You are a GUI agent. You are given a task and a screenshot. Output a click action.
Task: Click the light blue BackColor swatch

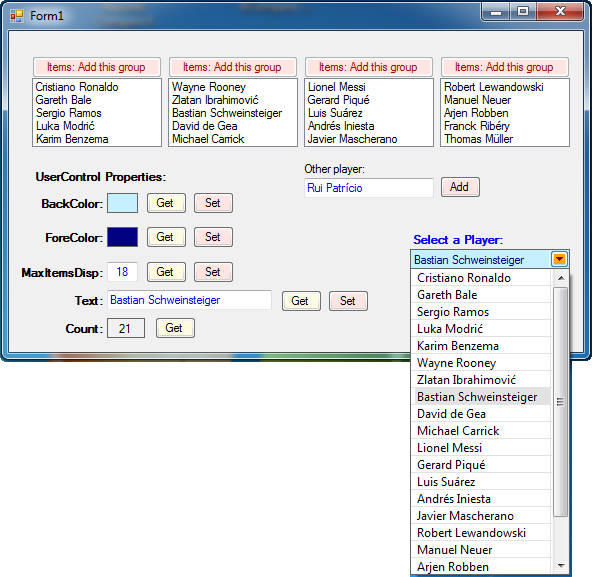point(122,203)
